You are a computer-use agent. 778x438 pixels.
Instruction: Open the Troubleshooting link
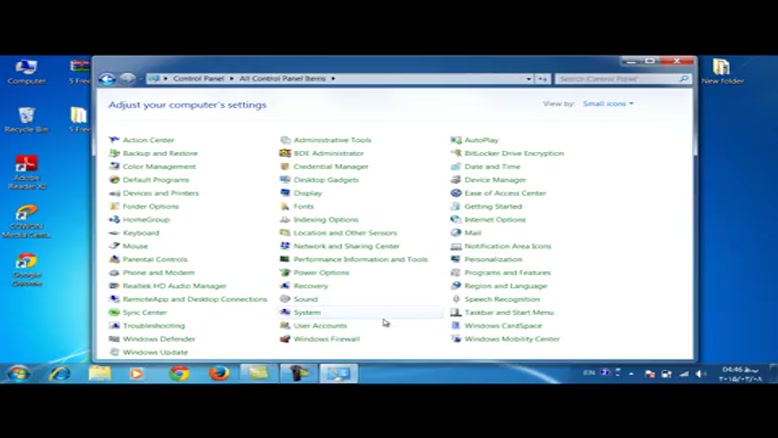pyautogui.click(x=154, y=326)
